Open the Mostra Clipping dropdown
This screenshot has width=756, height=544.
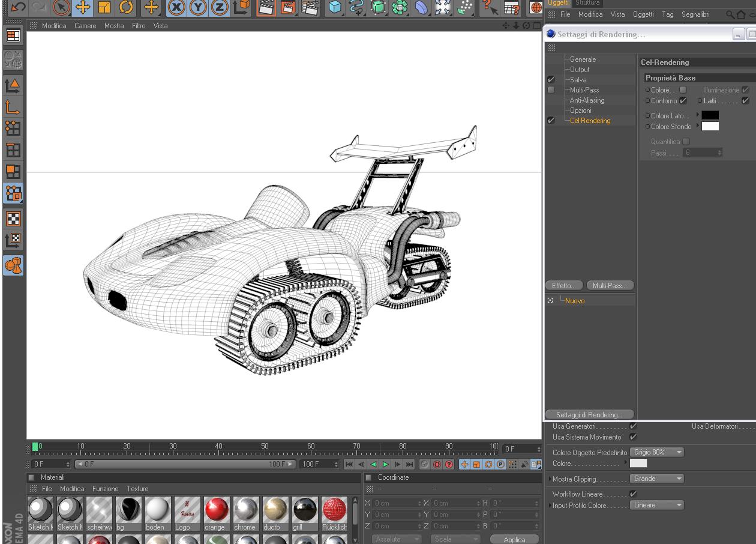click(x=657, y=479)
